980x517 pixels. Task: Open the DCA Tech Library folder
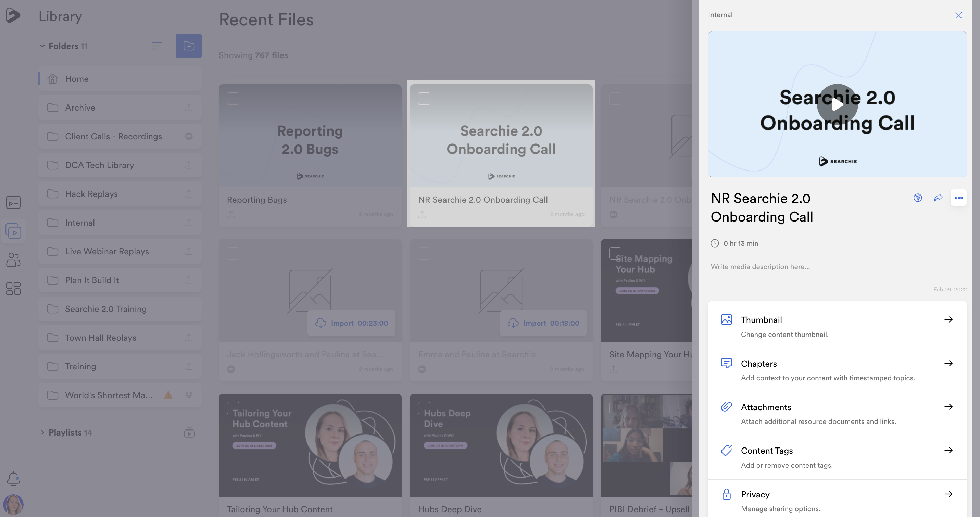(x=120, y=165)
